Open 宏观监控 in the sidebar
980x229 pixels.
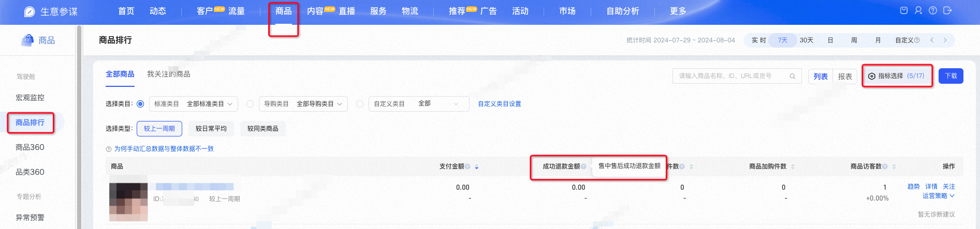pos(30,98)
